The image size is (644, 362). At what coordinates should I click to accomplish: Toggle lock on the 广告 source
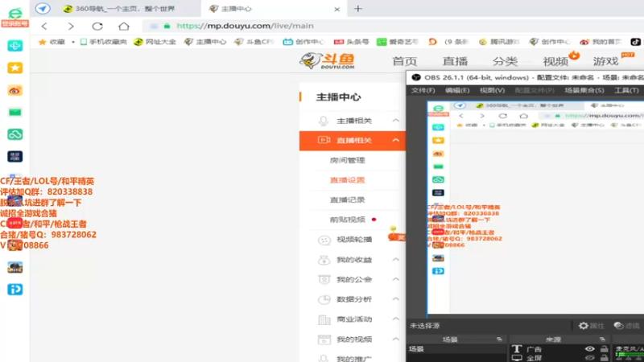pos(605,349)
